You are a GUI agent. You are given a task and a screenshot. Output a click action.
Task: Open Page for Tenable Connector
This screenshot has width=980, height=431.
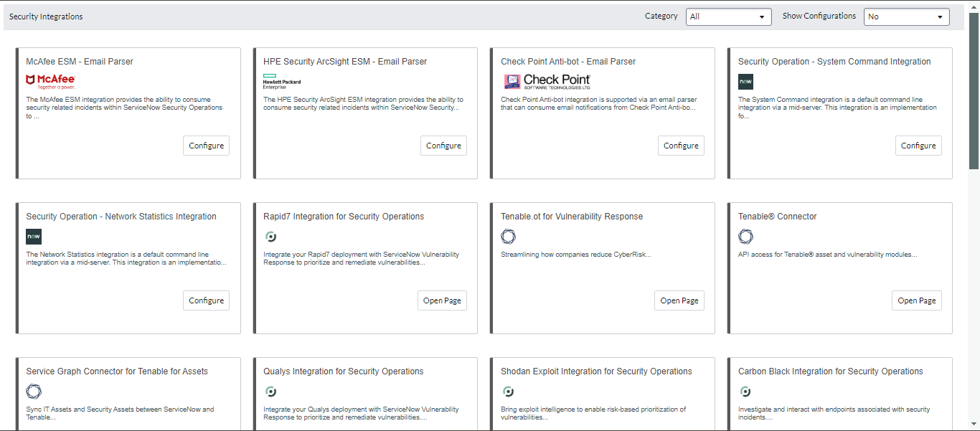tap(916, 300)
